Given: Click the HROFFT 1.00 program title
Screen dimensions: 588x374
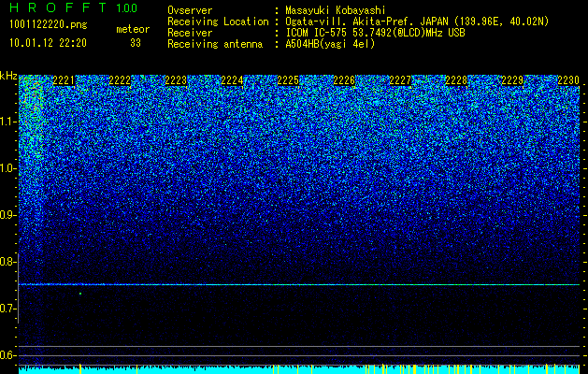Looking at the screenshot, I should click(x=74, y=7).
